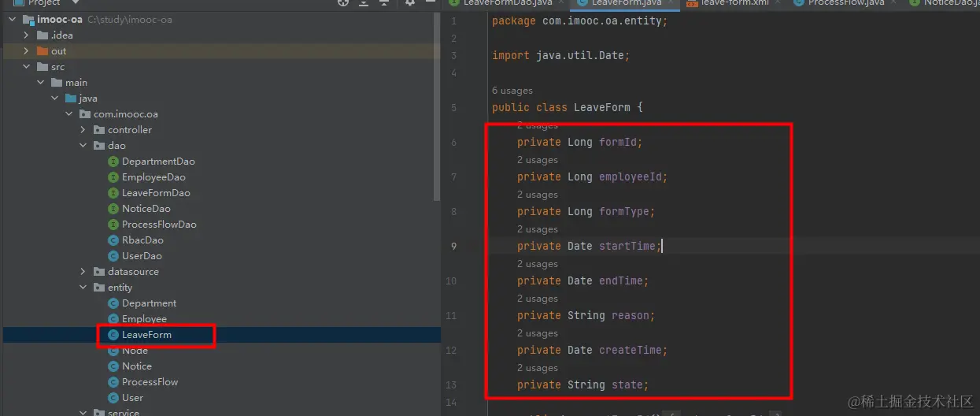Select EmployeeDao in the project tree

(x=153, y=177)
